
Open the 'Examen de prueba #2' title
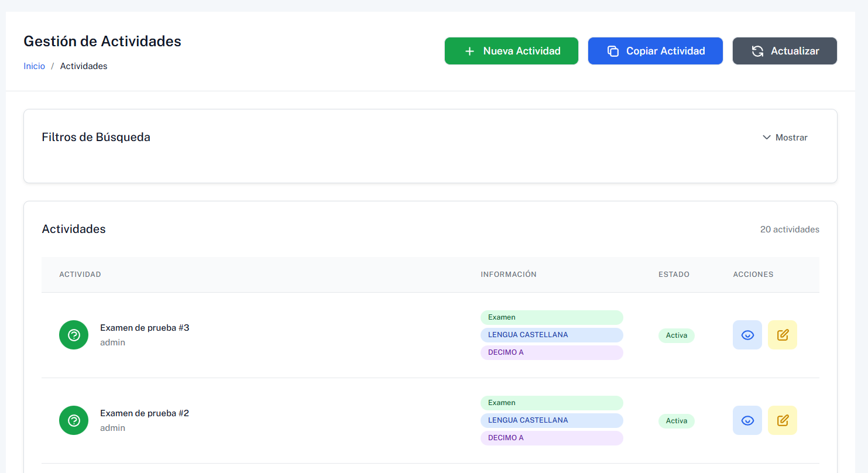point(145,413)
